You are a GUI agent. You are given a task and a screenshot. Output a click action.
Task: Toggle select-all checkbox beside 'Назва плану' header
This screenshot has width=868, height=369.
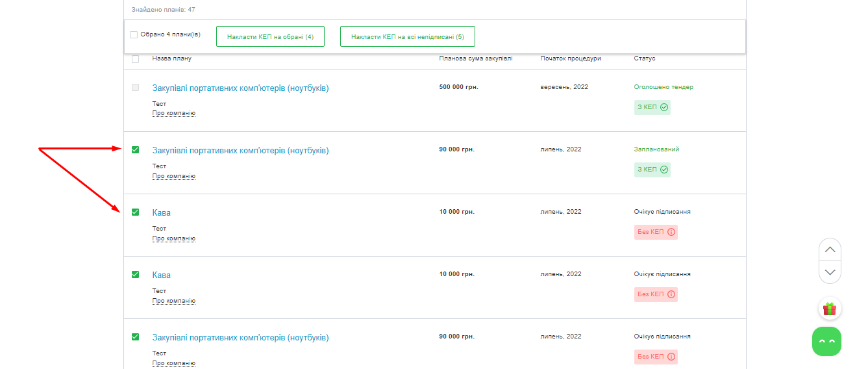coord(135,59)
